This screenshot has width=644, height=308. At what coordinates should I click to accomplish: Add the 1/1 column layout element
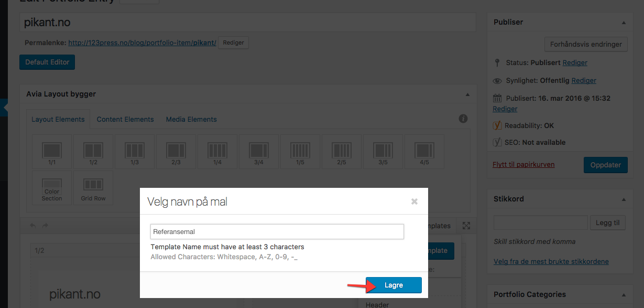click(52, 152)
